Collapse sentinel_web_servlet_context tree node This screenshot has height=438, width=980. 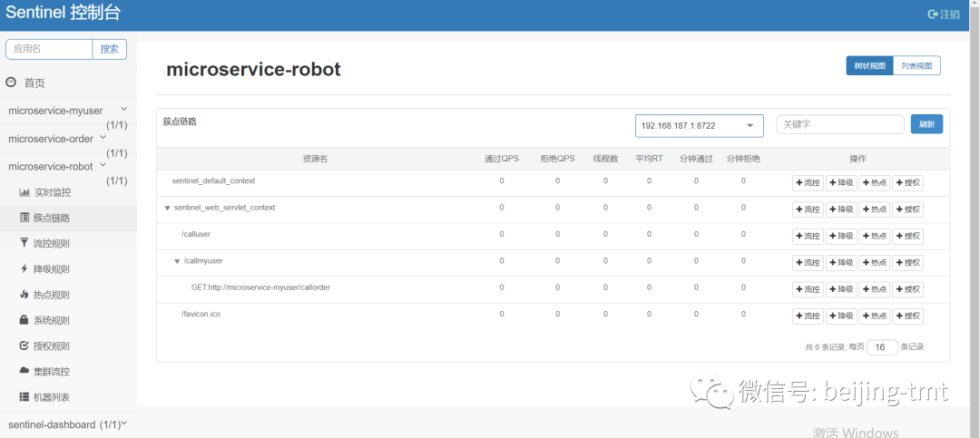coord(167,208)
